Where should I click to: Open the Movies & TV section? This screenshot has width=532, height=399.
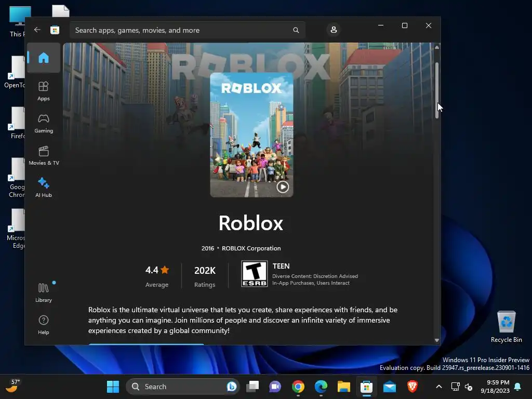click(44, 155)
